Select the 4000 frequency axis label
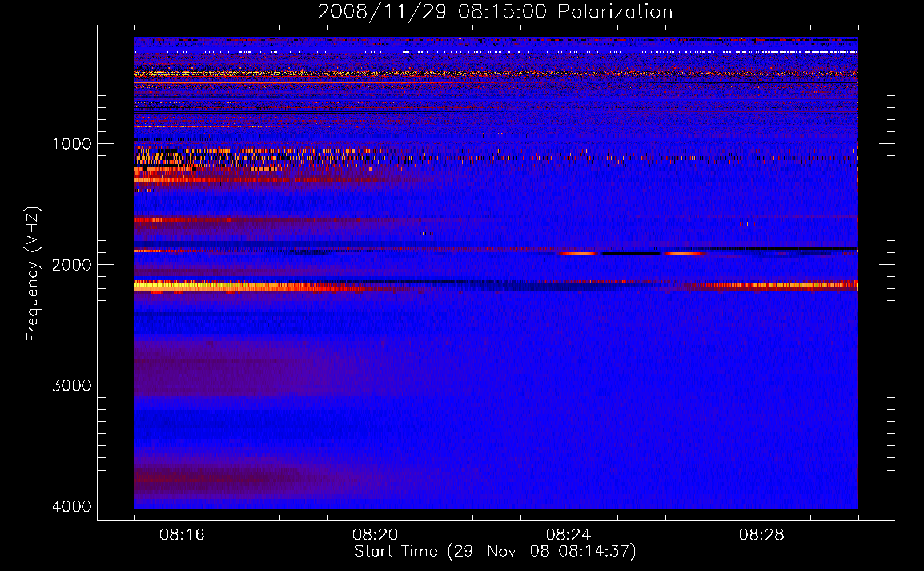The width and height of the screenshot is (924, 571). tap(71, 506)
